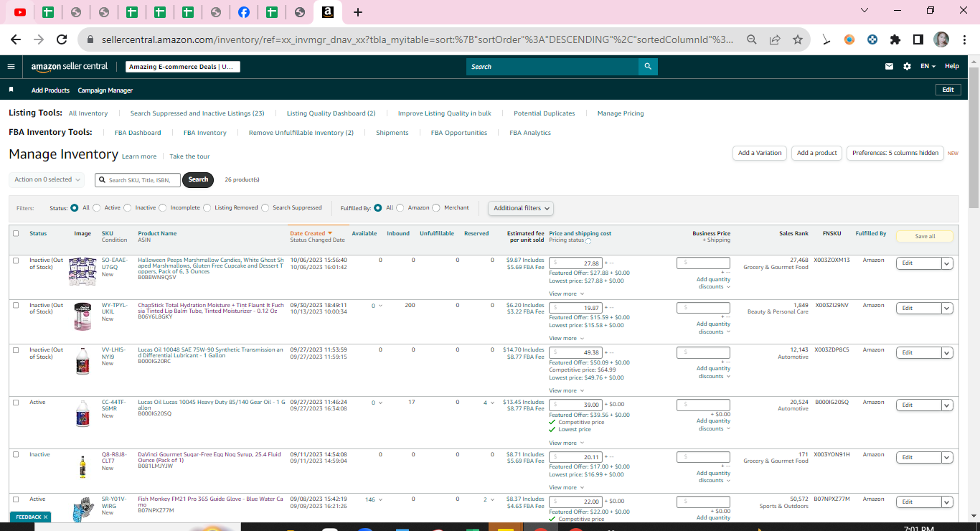Click the Date Created sort arrow
The image size is (980, 531).
point(330,233)
